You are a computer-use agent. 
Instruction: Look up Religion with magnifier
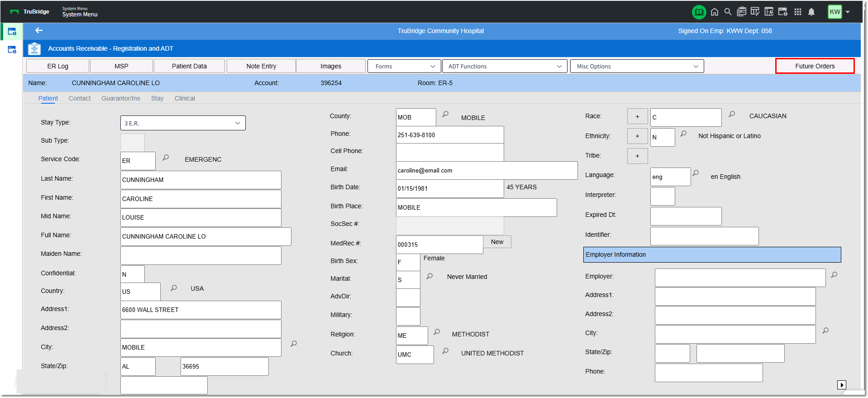click(x=437, y=332)
